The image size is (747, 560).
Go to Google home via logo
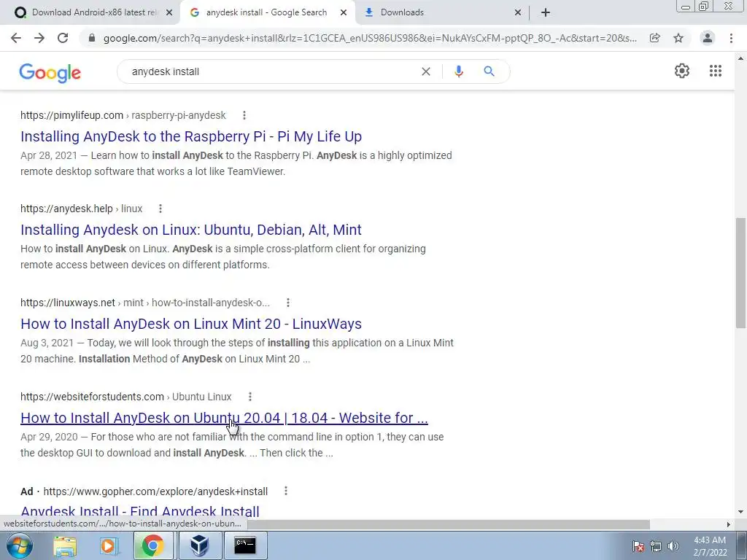click(x=50, y=72)
